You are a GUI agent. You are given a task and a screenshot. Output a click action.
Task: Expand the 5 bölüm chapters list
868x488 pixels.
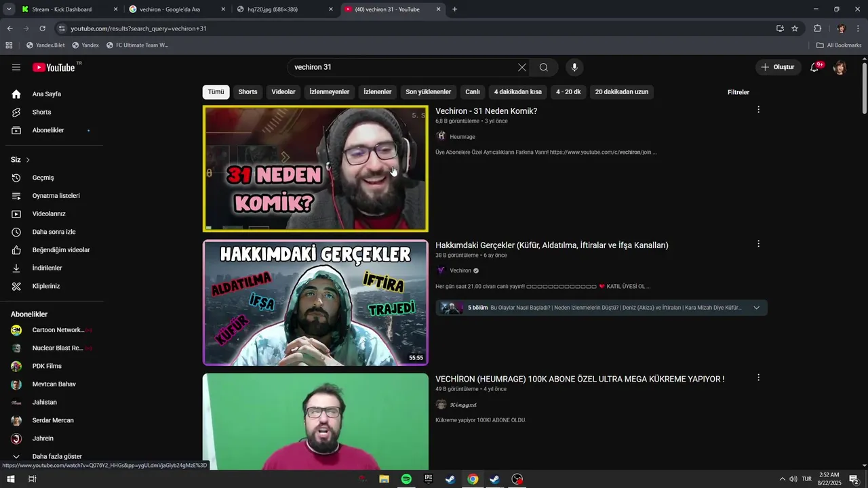(757, 308)
